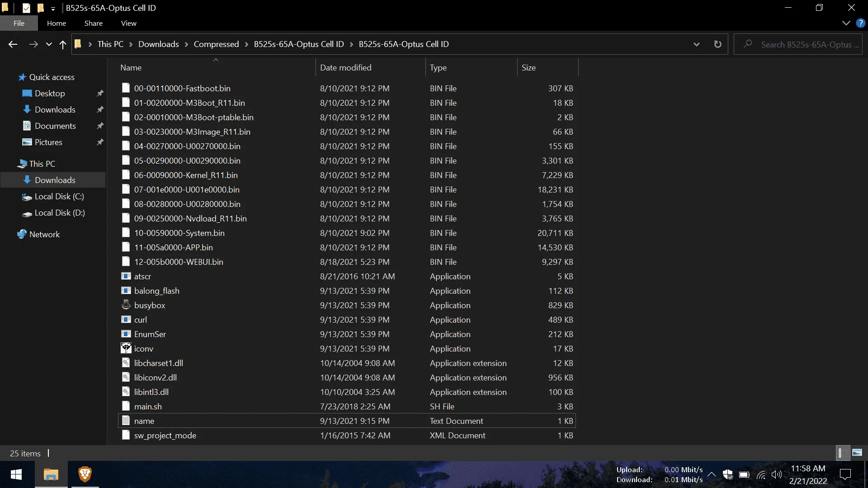Image resolution: width=868 pixels, height=488 pixels.
Task: Click This PC in breadcrumb path
Action: pyautogui.click(x=110, y=44)
